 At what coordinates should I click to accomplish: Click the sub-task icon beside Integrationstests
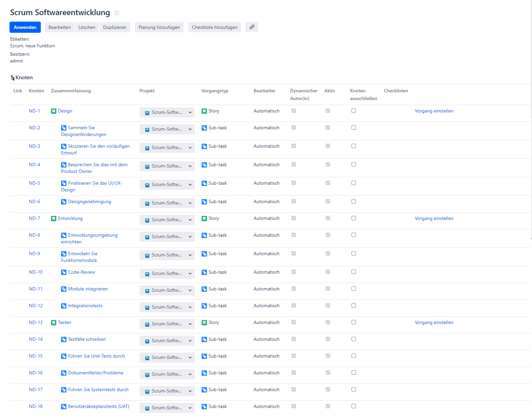(x=64, y=306)
